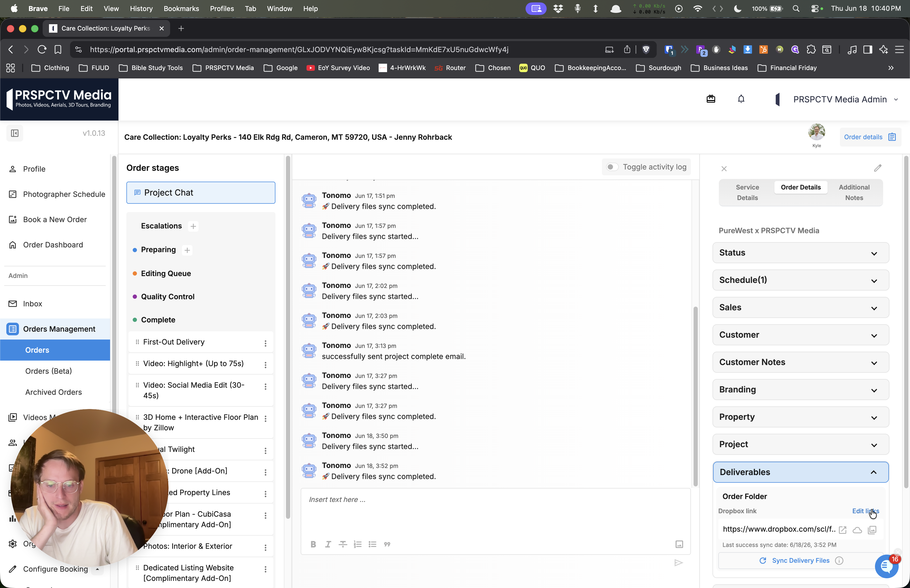Click Kyle's avatar thumbnail
This screenshot has width=910, height=588.
coord(817,132)
